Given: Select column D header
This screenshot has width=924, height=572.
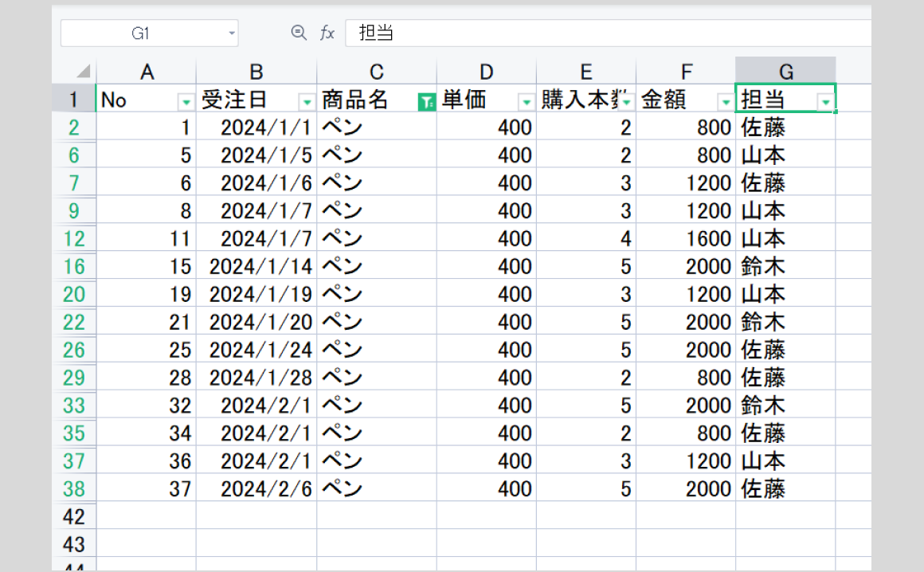Looking at the screenshot, I should (x=486, y=71).
